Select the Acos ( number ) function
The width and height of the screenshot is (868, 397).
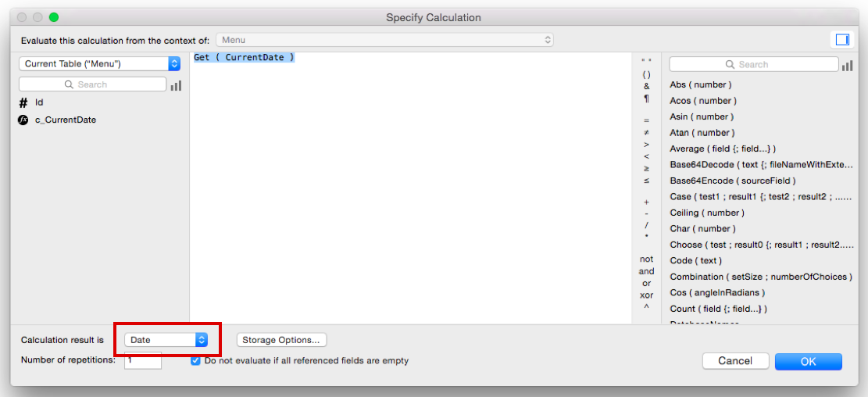(x=703, y=101)
